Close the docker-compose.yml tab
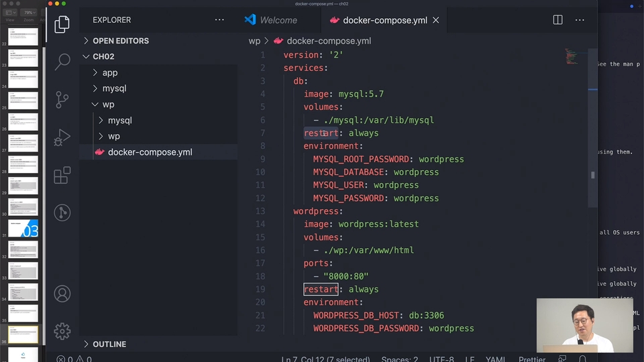 (436, 19)
